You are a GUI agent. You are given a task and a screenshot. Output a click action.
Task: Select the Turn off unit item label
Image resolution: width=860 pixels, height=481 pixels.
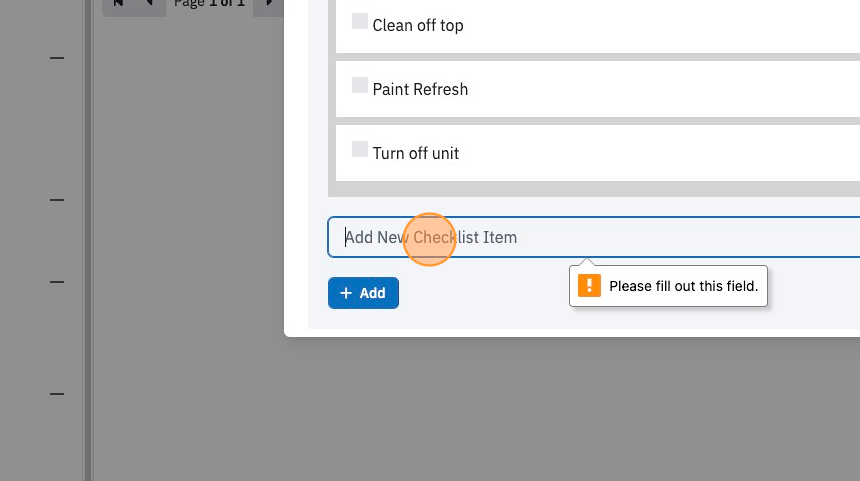(x=416, y=154)
